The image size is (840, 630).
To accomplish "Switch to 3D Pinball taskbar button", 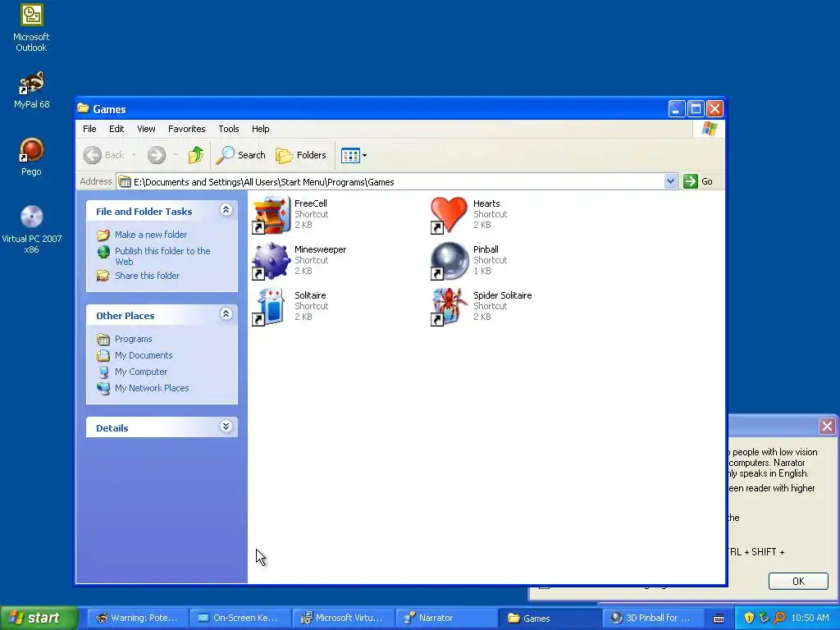I will tap(652, 618).
